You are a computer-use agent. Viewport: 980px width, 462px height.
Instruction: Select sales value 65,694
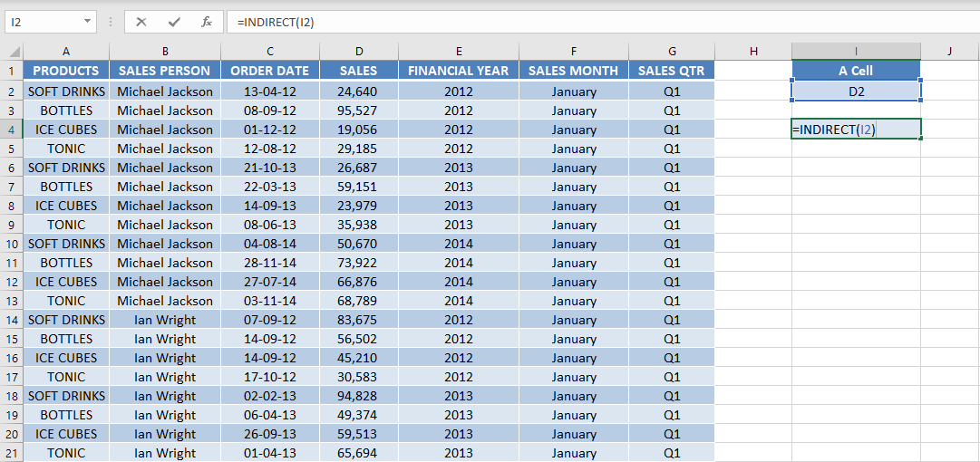pos(359,453)
